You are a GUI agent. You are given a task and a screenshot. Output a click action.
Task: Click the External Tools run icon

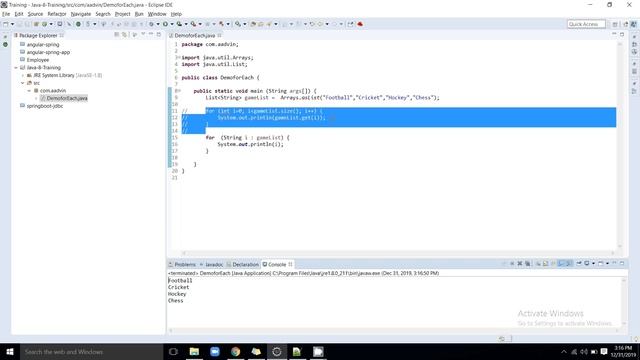click(193, 24)
